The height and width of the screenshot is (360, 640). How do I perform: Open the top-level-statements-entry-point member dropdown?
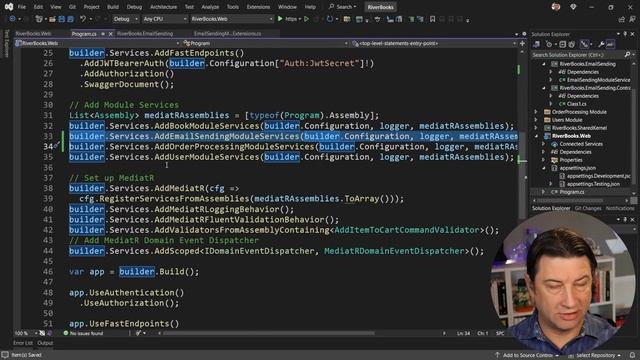pyautogui.click(x=433, y=43)
